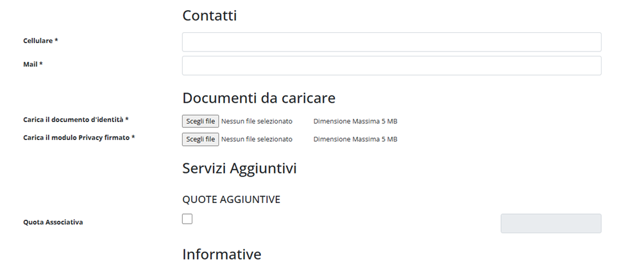Screen dimensions: 644x266
Task: Click "Dimensione Massima 5 MB" on the Privacy row
Action: point(355,139)
